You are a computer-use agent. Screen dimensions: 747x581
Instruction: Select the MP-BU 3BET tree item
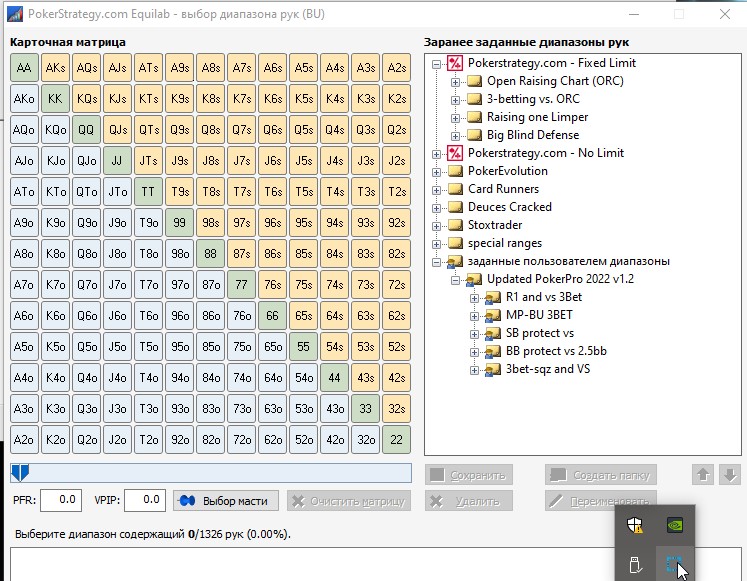539,315
